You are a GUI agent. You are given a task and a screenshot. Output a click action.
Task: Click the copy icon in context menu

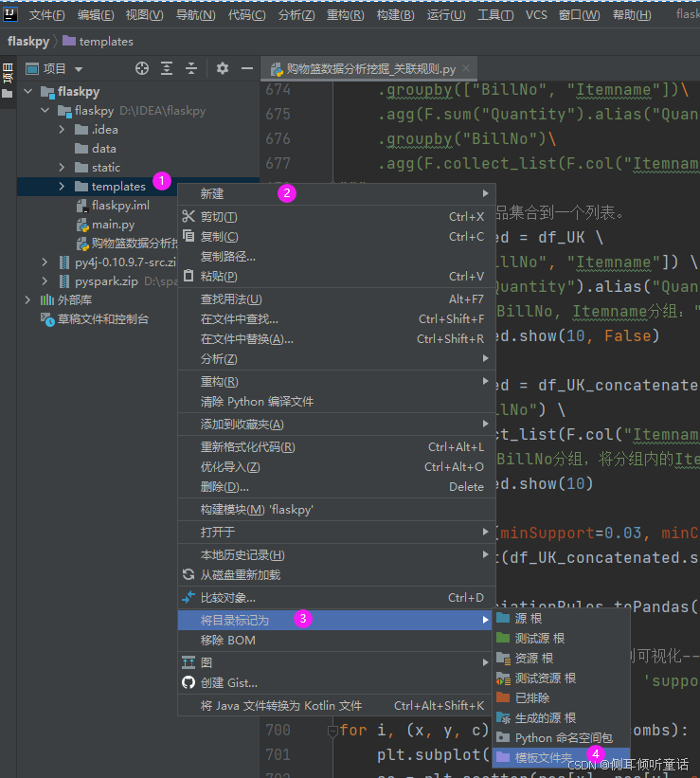tap(188, 236)
